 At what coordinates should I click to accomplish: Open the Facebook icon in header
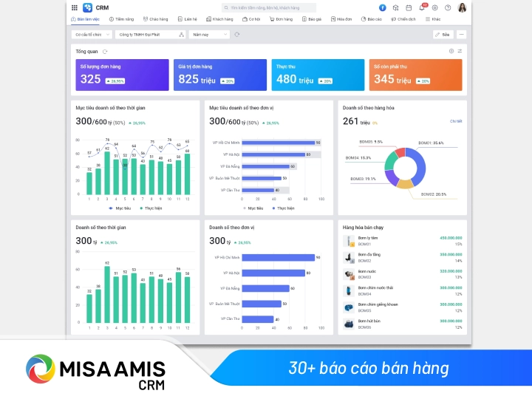coord(382,7)
